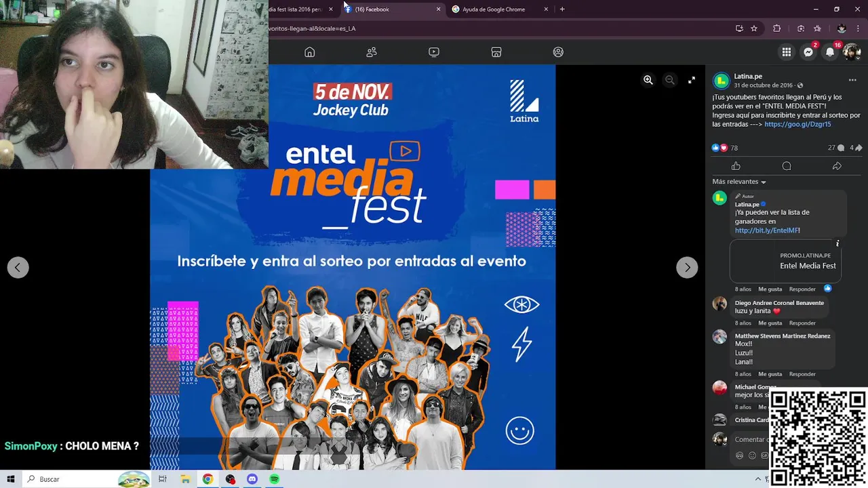Go to the next photo

coord(687,267)
